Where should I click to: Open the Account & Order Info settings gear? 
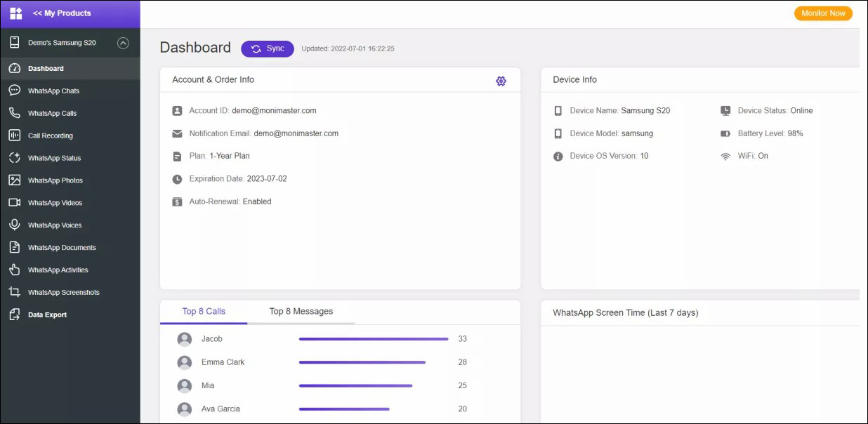tap(501, 81)
